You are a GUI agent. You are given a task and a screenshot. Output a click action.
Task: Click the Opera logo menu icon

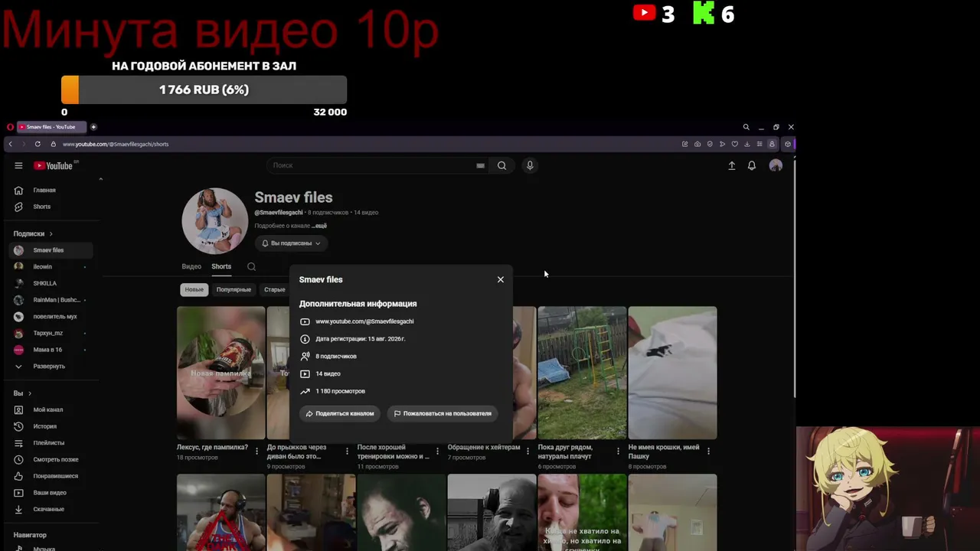[10, 127]
